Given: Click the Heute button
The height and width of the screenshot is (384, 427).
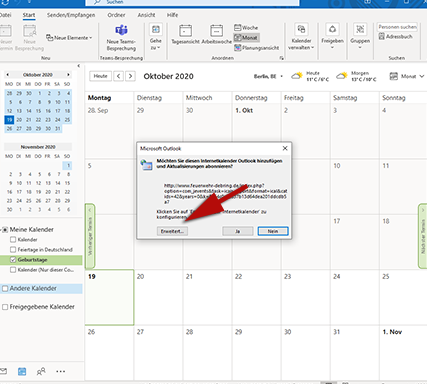Looking at the screenshot, I should click(x=100, y=76).
